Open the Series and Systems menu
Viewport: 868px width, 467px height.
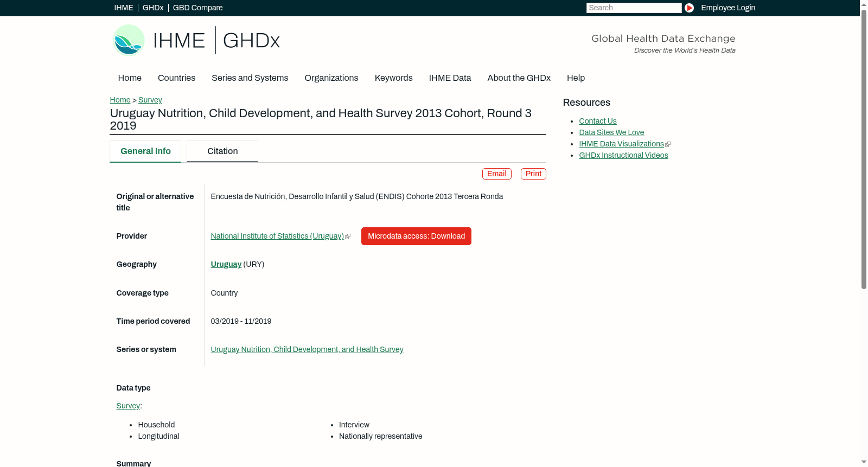pos(250,78)
